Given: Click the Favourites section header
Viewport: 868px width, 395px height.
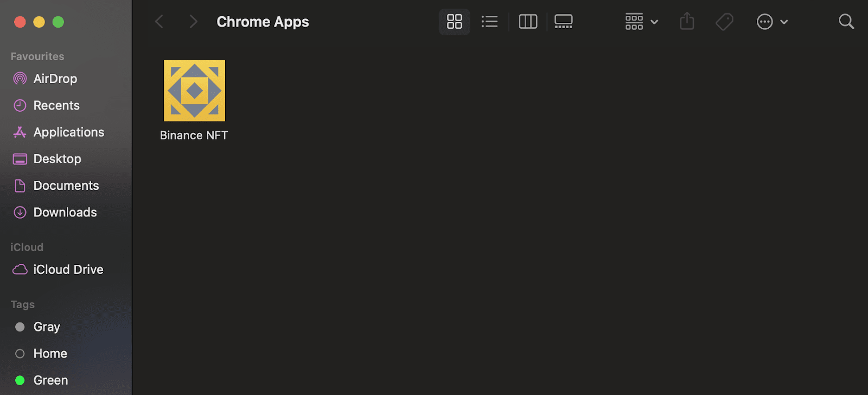Looking at the screenshot, I should pyautogui.click(x=37, y=56).
